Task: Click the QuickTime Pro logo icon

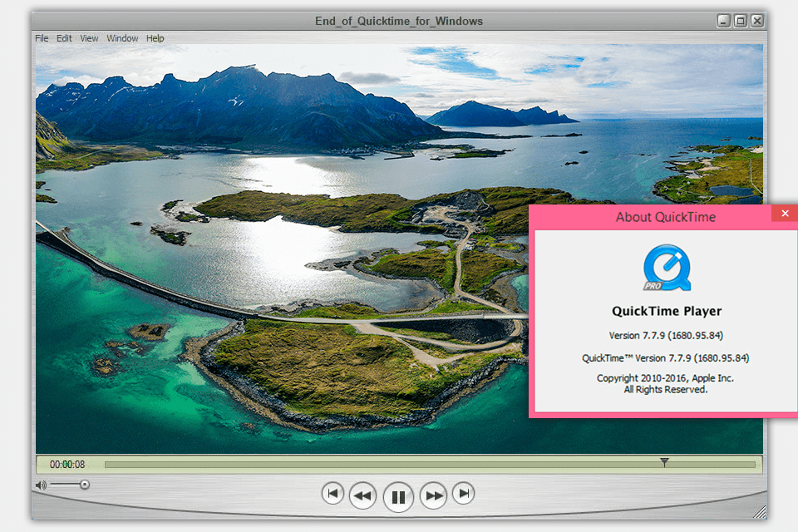Action: pos(667,268)
